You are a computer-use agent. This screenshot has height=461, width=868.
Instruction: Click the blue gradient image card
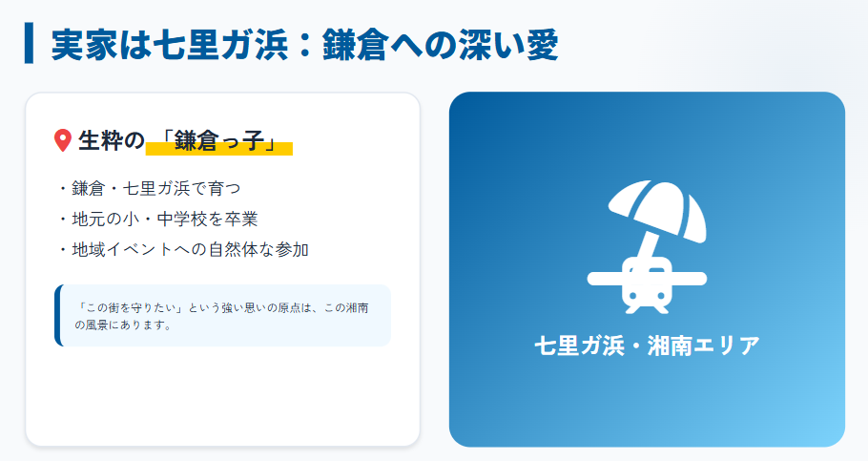[647, 269]
